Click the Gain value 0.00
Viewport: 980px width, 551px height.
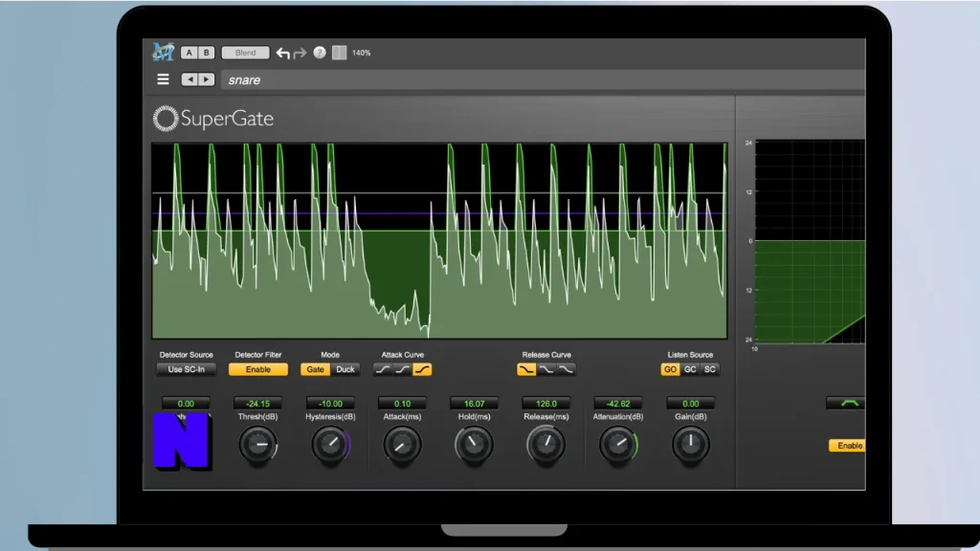tap(691, 404)
